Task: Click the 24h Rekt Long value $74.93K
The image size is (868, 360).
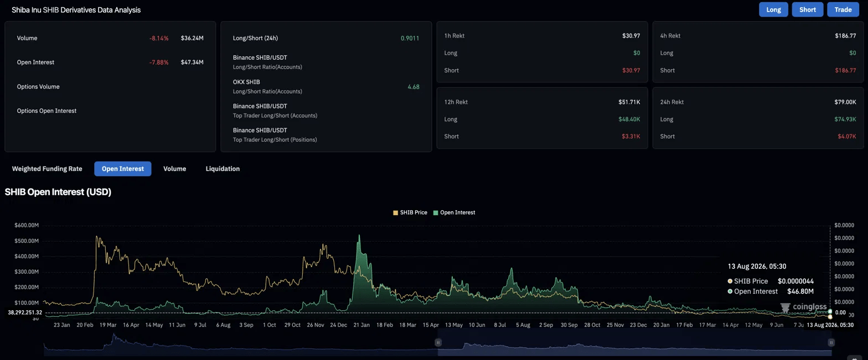Action: pyautogui.click(x=845, y=119)
